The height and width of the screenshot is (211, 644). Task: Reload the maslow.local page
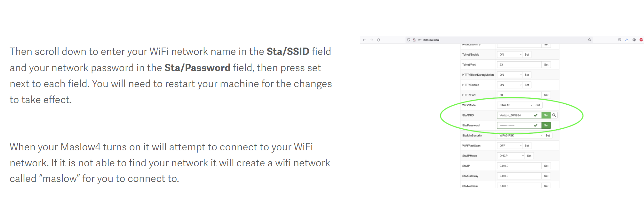(x=378, y=40)
